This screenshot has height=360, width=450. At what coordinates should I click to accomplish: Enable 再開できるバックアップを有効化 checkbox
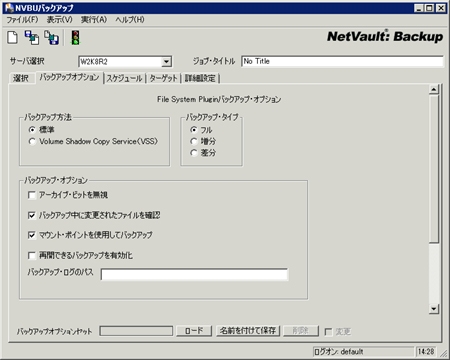click(32, 256)
